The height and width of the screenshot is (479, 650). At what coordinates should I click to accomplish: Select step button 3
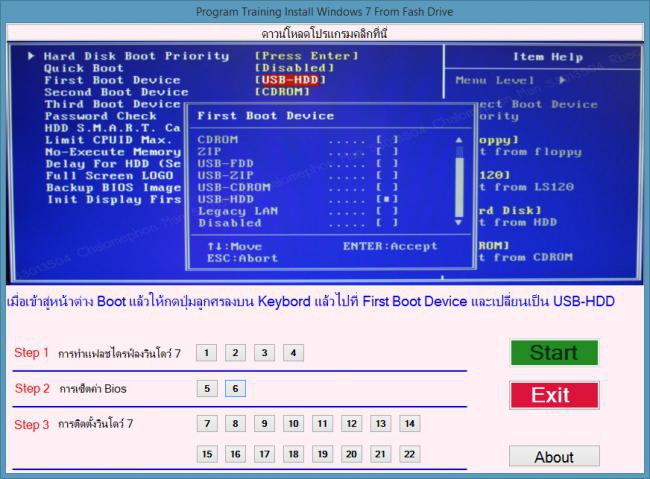coord(264,353)
